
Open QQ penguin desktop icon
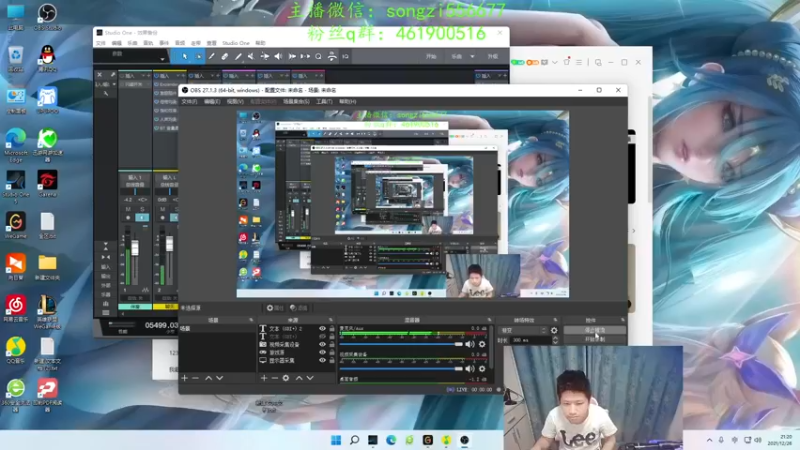tap(47, 58)
